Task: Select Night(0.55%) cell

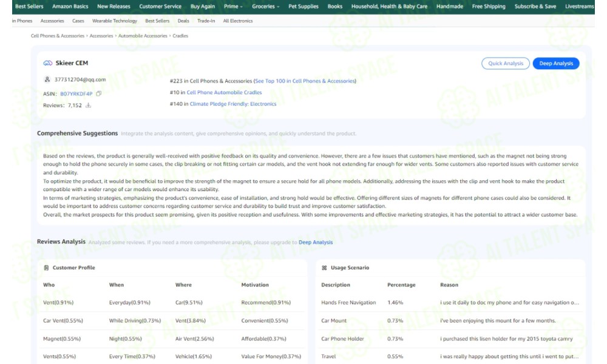Action: tap(125, 339)
